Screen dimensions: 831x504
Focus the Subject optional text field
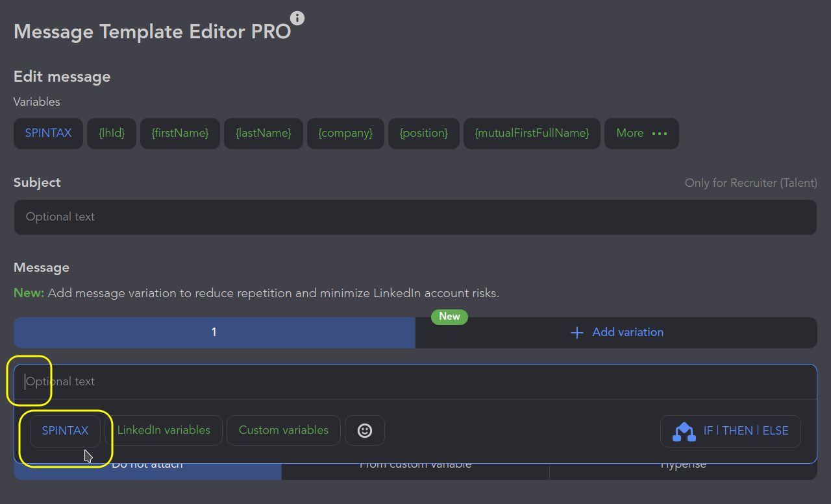coord(415,217)
